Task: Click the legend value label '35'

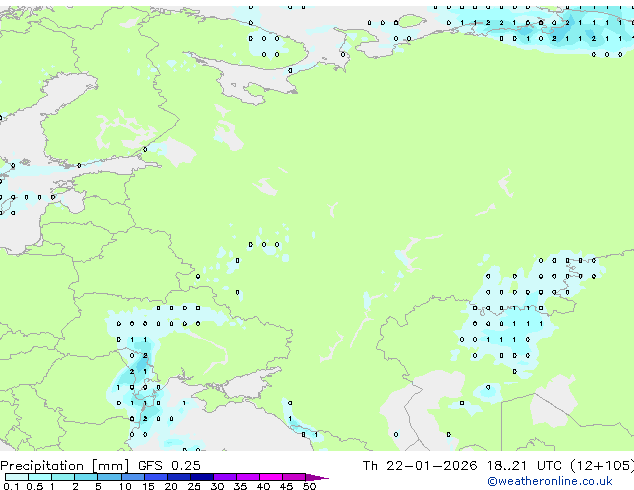Action: tap(240, 486)
